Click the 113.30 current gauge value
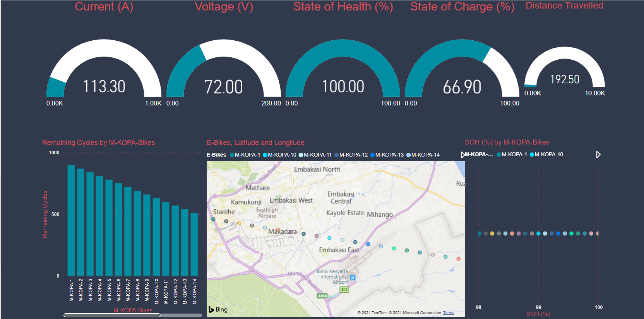Screen dimensions: 644x319 click(104, 86)
